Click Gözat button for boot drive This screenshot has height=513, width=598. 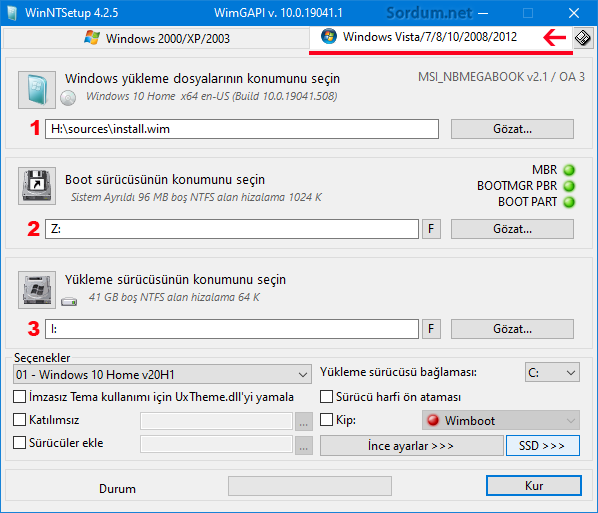click(512, 229)
